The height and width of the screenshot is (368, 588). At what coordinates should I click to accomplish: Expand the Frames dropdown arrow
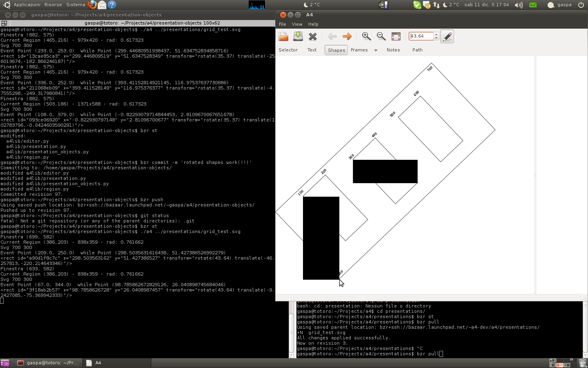point(376,50)
